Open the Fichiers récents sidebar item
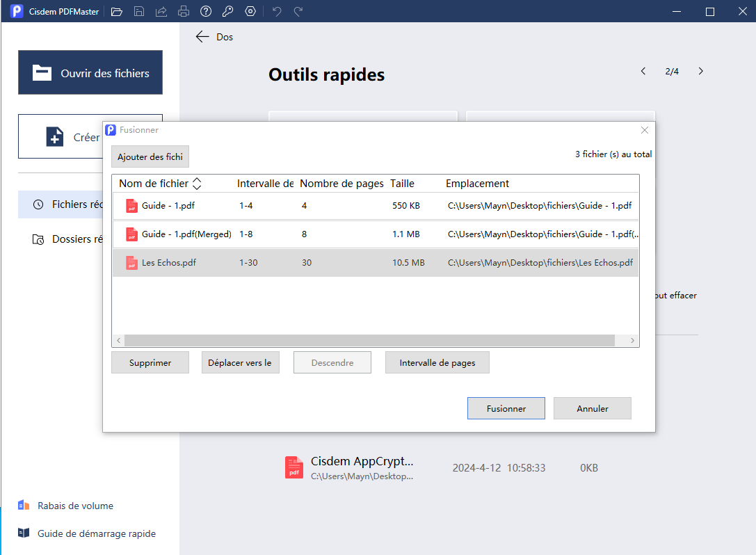Screen dimensions: 756x555 61,204
